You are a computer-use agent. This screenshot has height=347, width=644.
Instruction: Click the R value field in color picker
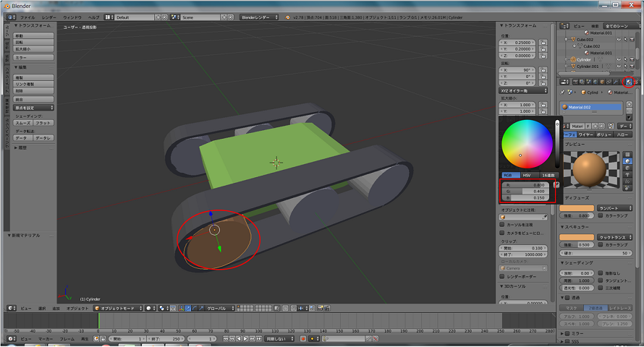[x=526, y=185]
